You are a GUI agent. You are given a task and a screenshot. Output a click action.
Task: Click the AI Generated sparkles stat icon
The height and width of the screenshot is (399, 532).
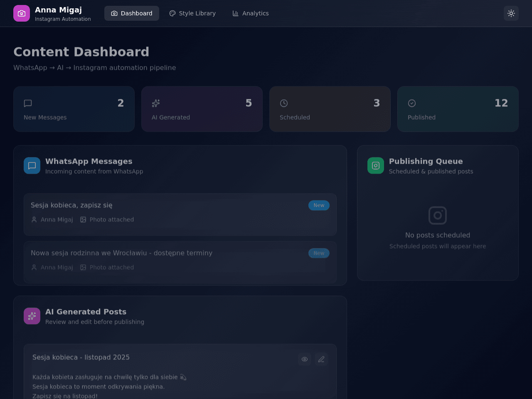point(156,103)
